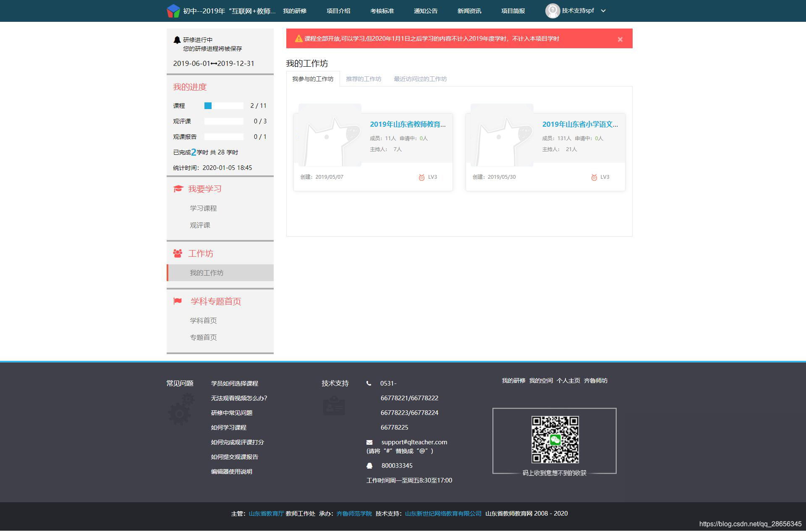
Task: Click the WeChat QR code image
Action: click(x=555, y=439)
